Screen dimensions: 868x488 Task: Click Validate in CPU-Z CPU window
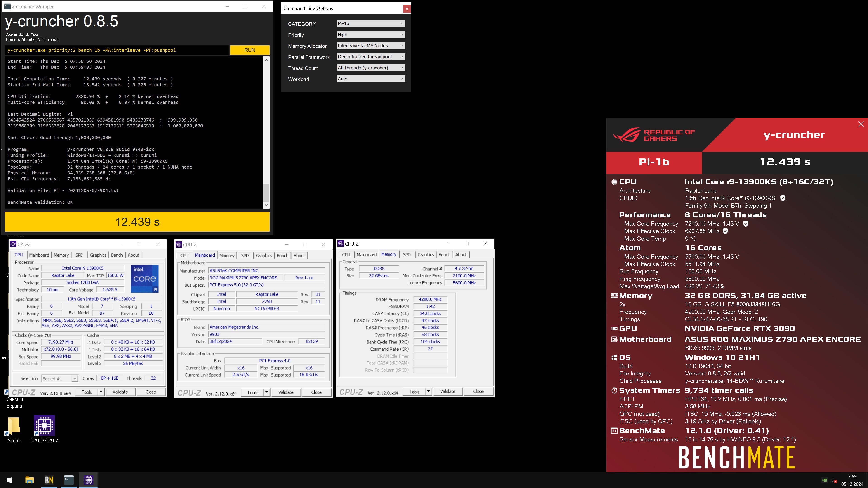tap(120, 392)
